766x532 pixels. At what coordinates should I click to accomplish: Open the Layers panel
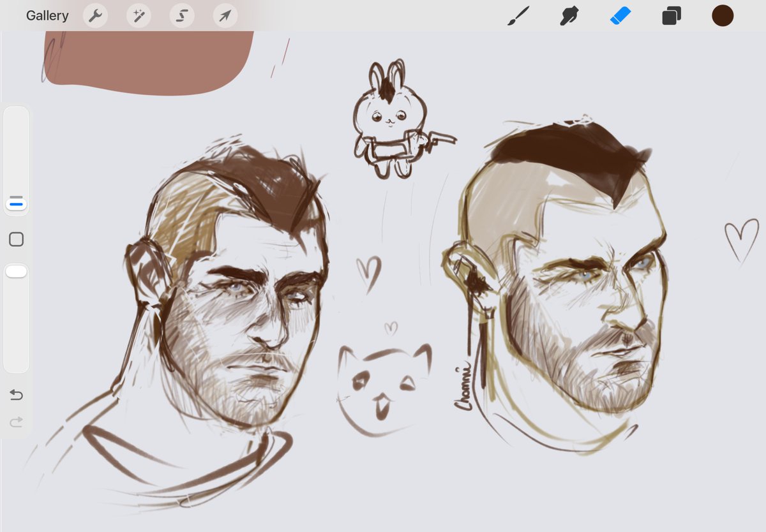[672, 16]
